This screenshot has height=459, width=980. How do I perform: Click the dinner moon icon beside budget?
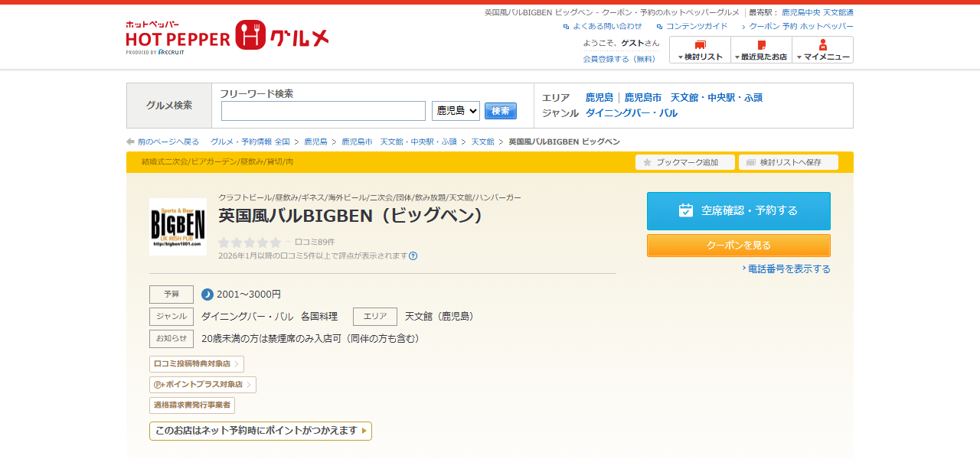click(x=207, y=295)
